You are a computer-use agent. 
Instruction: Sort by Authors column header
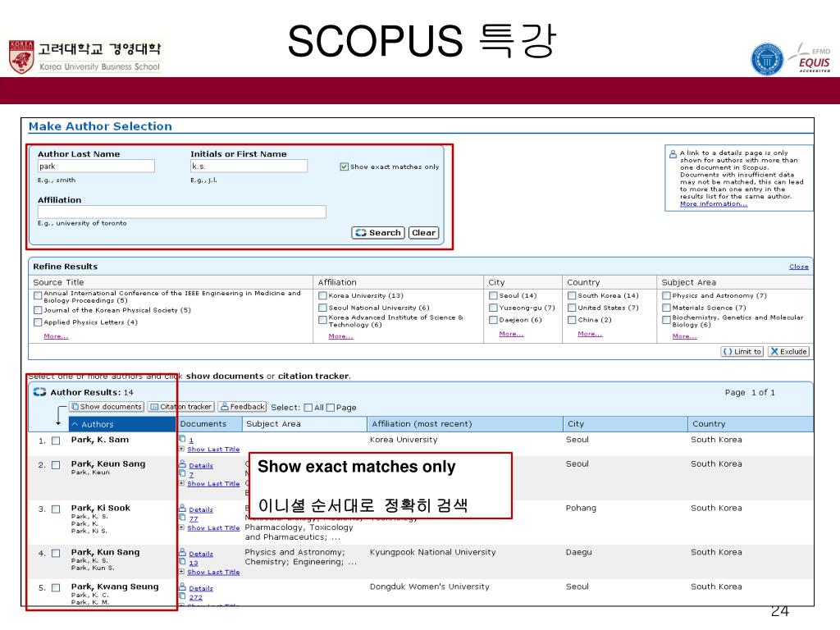click(123, 424)
